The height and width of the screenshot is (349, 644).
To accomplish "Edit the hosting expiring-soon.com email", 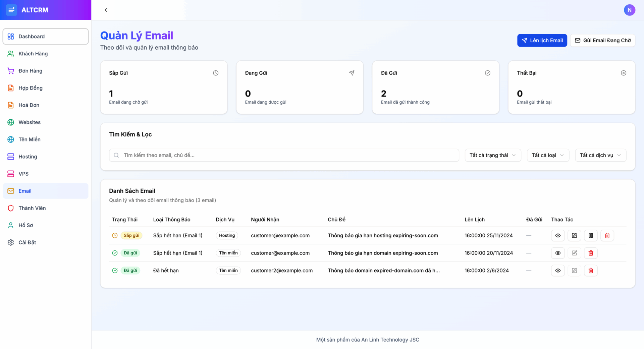I will coord(574,235).
